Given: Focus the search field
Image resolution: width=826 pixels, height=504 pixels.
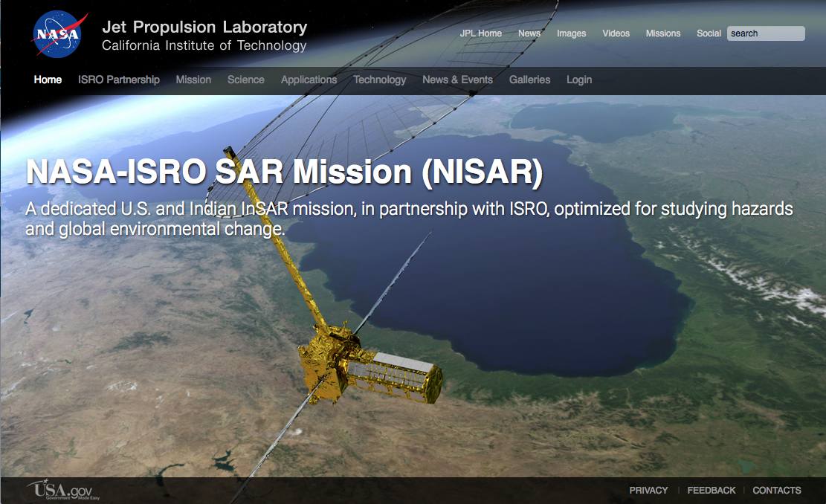Looking at the screenshot, I should tap(766, 33).
